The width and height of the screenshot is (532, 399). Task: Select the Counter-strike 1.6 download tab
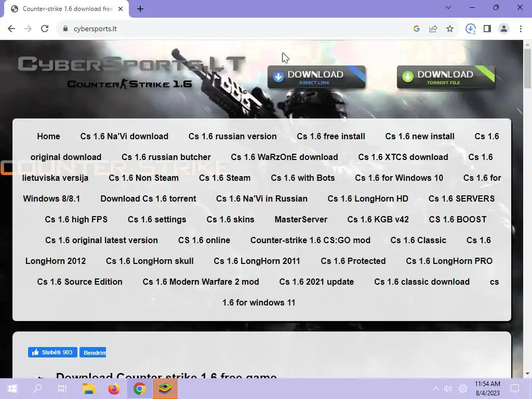pyautogui.click(x=66, y=9)
